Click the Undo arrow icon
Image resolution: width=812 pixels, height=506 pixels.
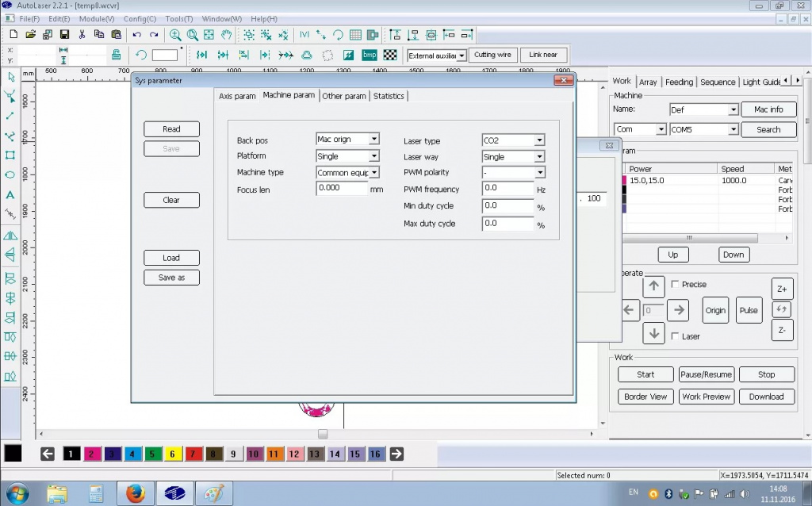136,35
